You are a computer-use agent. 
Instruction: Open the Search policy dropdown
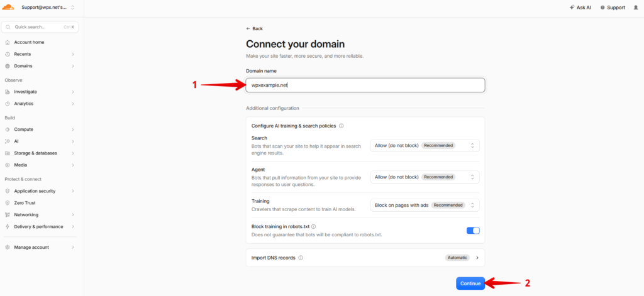click(425, 145)
